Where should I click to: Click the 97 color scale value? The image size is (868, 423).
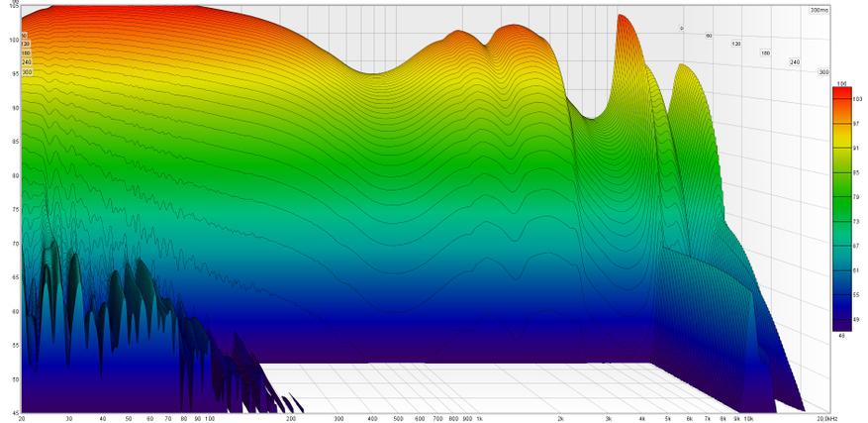[857, 123]
